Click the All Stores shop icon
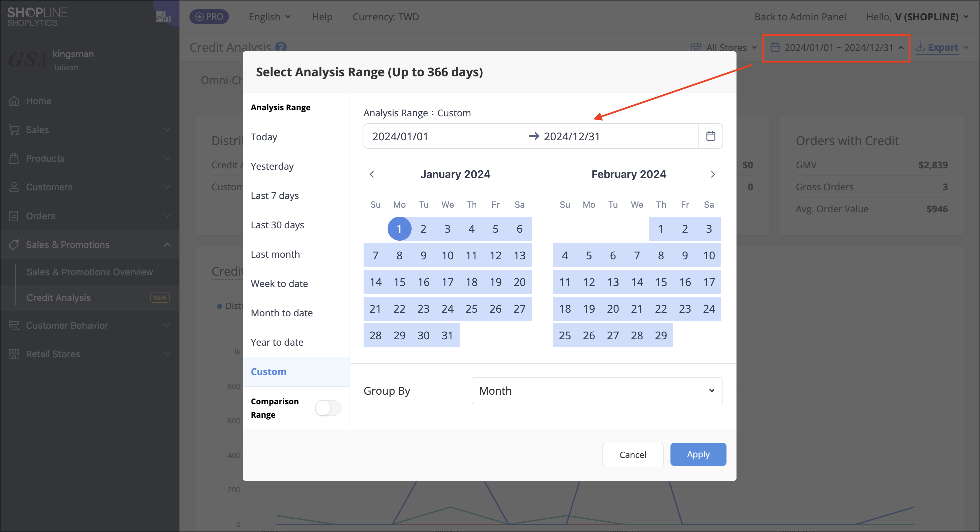Screen dimensions: 980x532 coord(695,47)
